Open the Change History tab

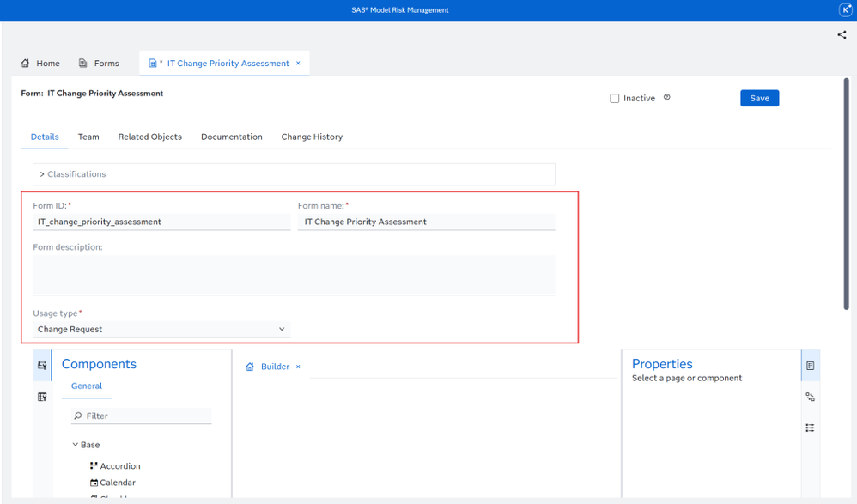coord(312,137)
